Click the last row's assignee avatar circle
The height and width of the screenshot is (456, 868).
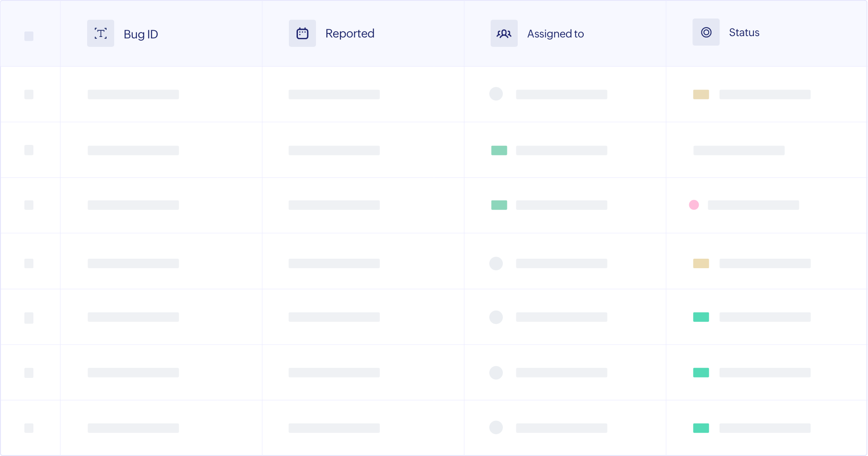[496, 428]
